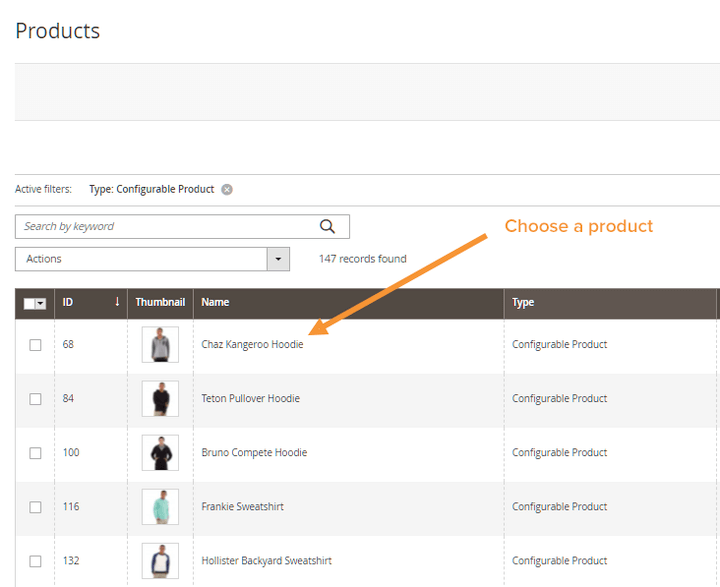Check the Frankie Sweatshirt row checkbox
This screenshot has width=720, height=587.
35,507
